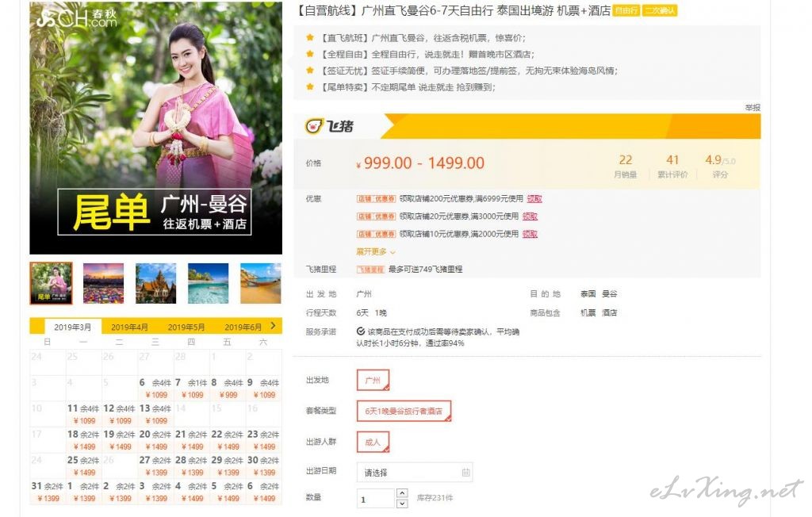Click the service guarantee checkmark icon
This screenshot has width=812, height=517.
[x=361, y=331]
